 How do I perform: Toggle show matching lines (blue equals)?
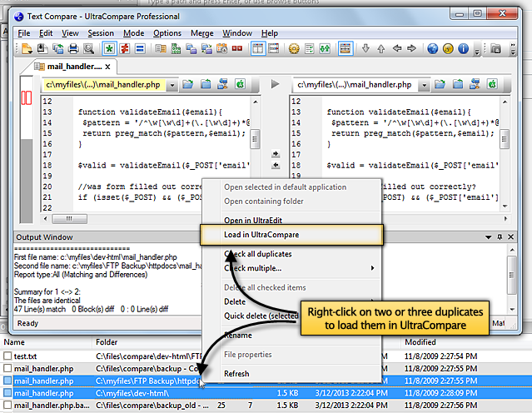140,48
